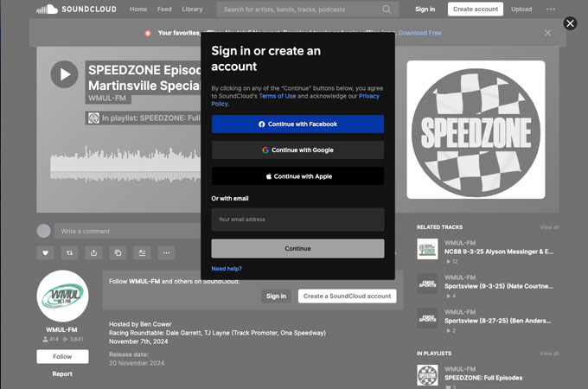The image size is (588, 389).
Task: Click the track waveform to seek
Action: [x=125, y=165]
